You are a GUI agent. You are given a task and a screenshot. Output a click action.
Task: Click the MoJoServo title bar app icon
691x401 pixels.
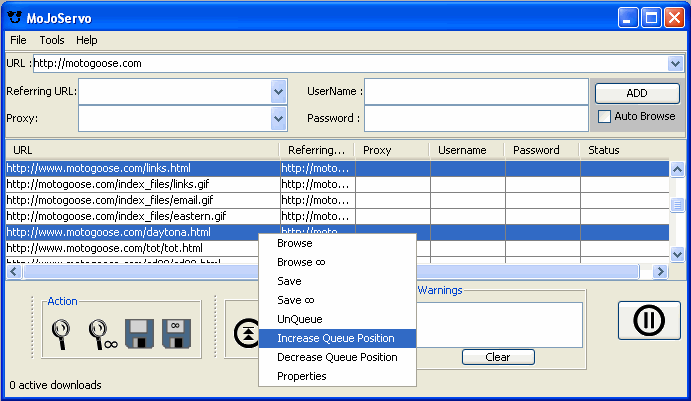pos(15,18)
